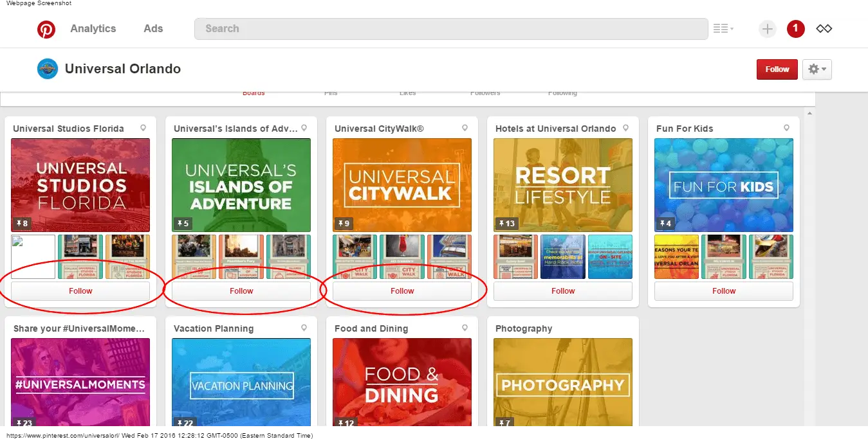Open the Fun For Kids board title
The image size is (868, 439).
coord(685,129)
